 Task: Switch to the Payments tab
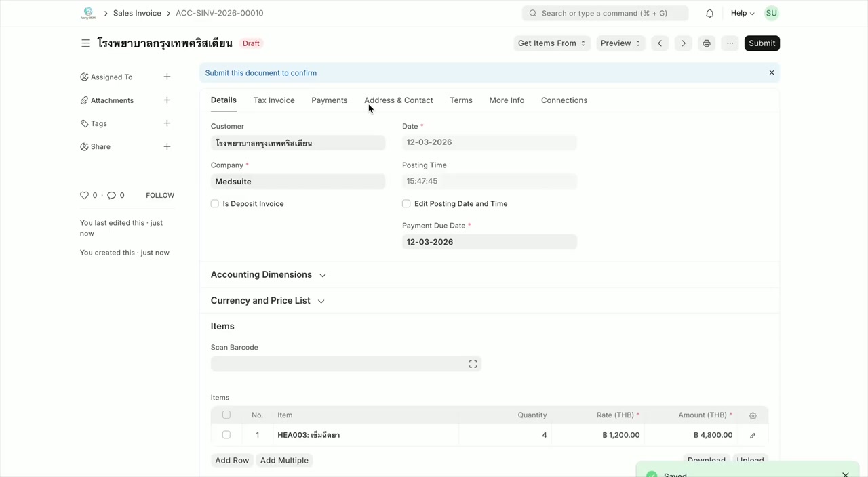click(x=329, y=100)
